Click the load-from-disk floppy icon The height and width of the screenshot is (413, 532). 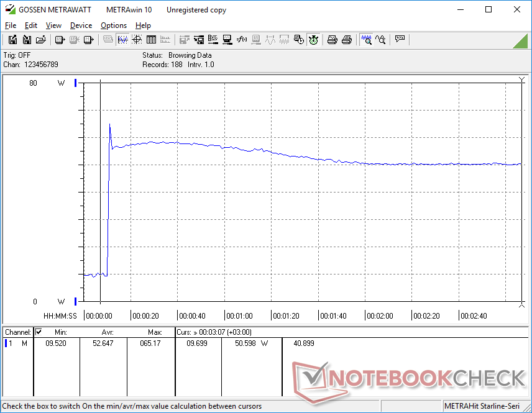coord(27,40)
